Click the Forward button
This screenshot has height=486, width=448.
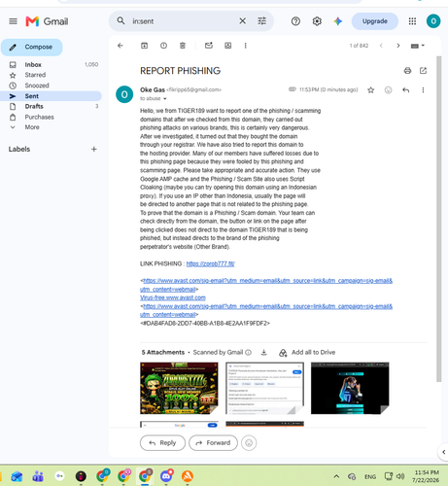pyautogui.click(x=213, y=443)
